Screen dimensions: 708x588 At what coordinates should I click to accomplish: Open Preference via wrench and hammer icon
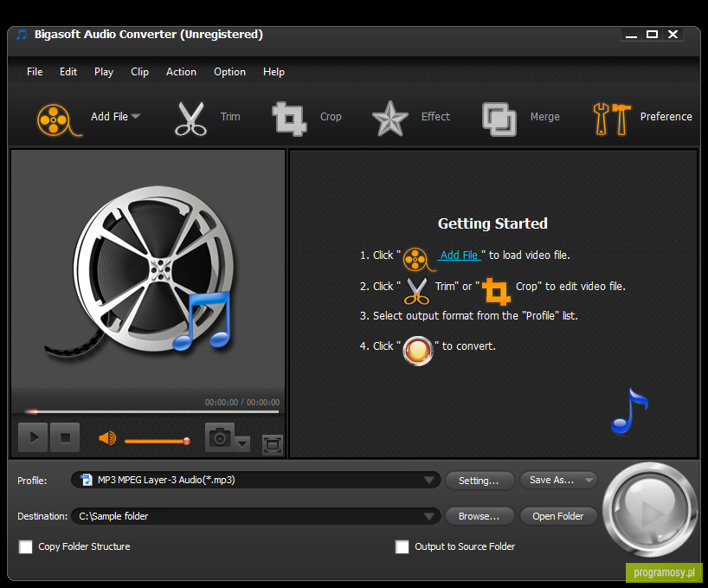click(612, 120)
